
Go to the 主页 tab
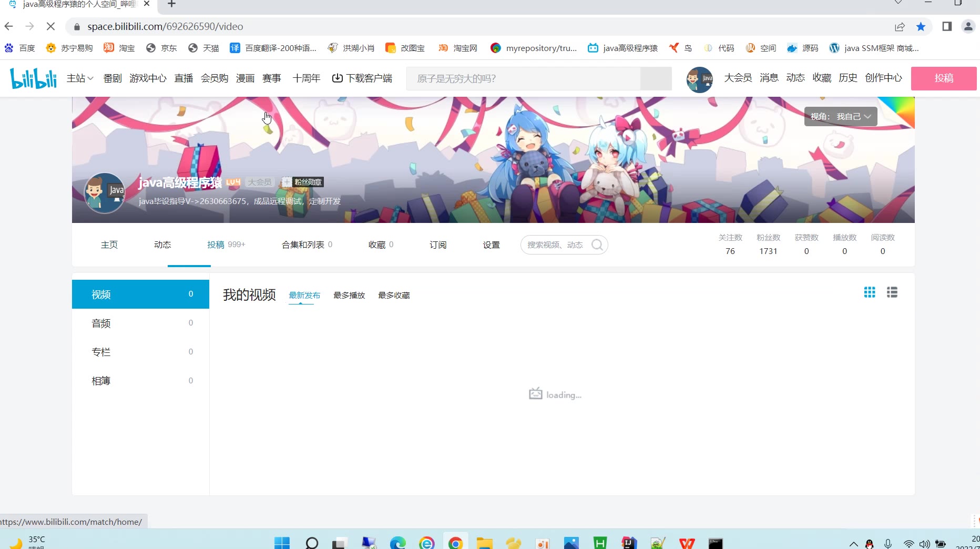109,245
